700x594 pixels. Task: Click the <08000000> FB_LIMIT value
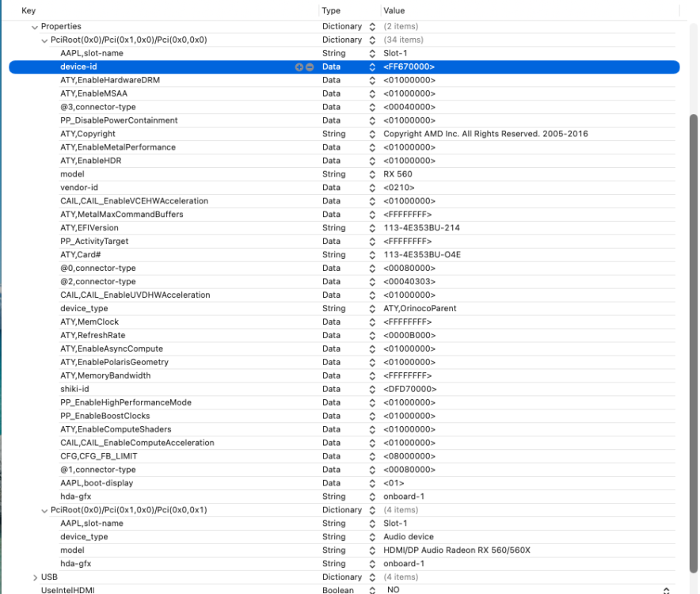click(409, 456)
